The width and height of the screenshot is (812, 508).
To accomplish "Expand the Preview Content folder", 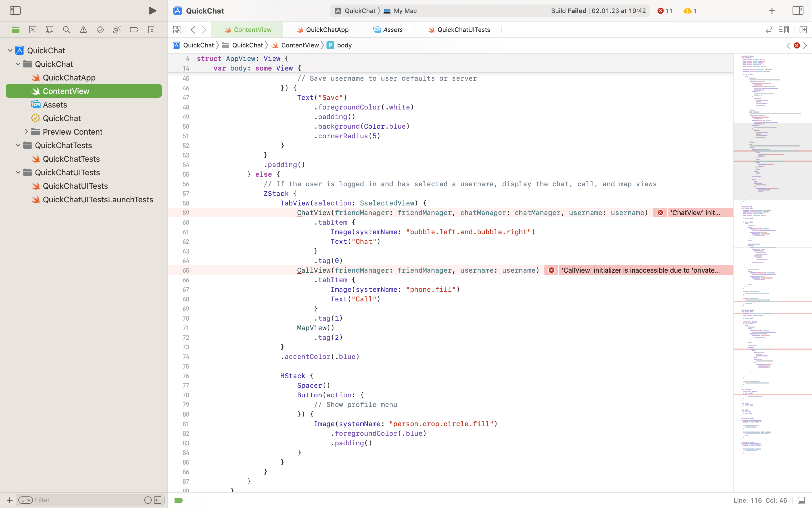I will 26,132.
